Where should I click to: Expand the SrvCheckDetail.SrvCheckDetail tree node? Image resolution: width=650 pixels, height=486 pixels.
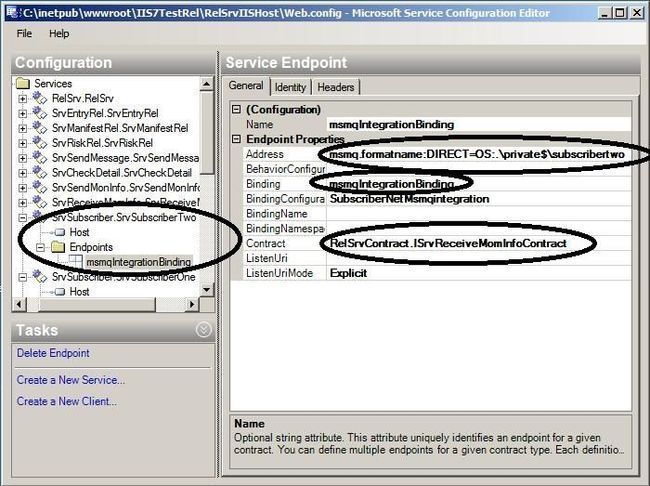23,173
